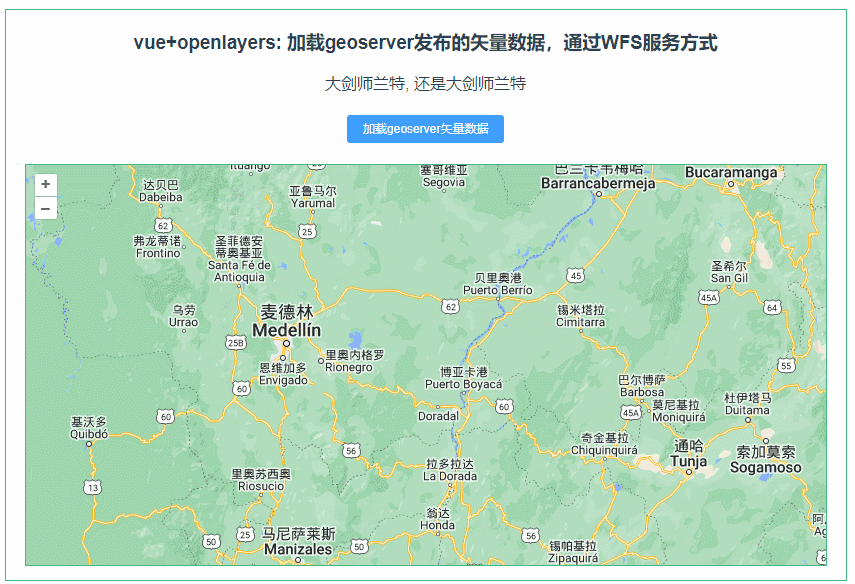This screenshot has width=855, height=584.
Task: Click the 56 shield near Zipaquirá
Action: point(531,535)
